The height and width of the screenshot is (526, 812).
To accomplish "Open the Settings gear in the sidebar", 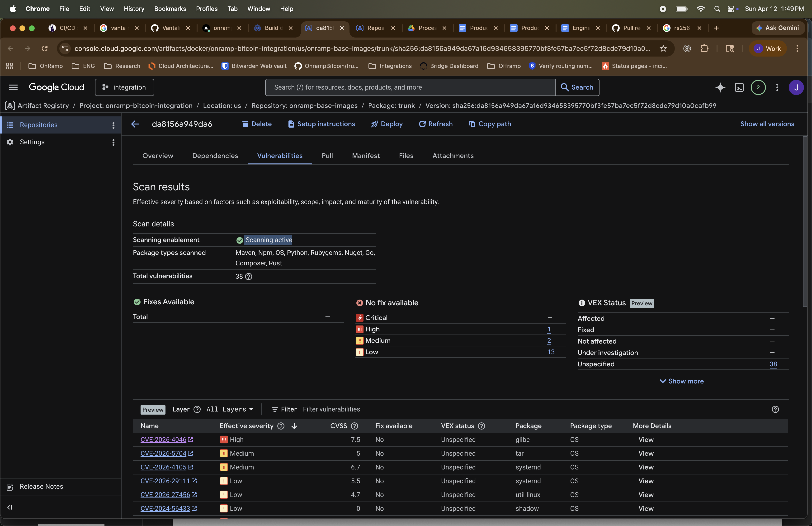I will point(10,142).
